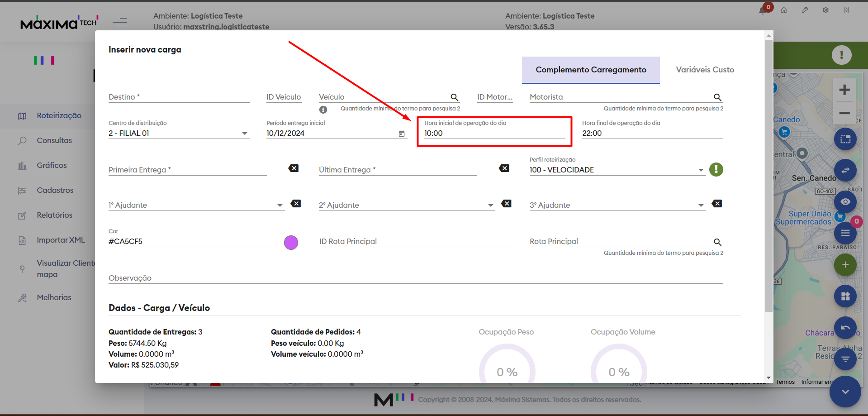868x416 pixels.
Task: Expand the Centro de distribuição dropdown
Action: (x=244, y=134)
